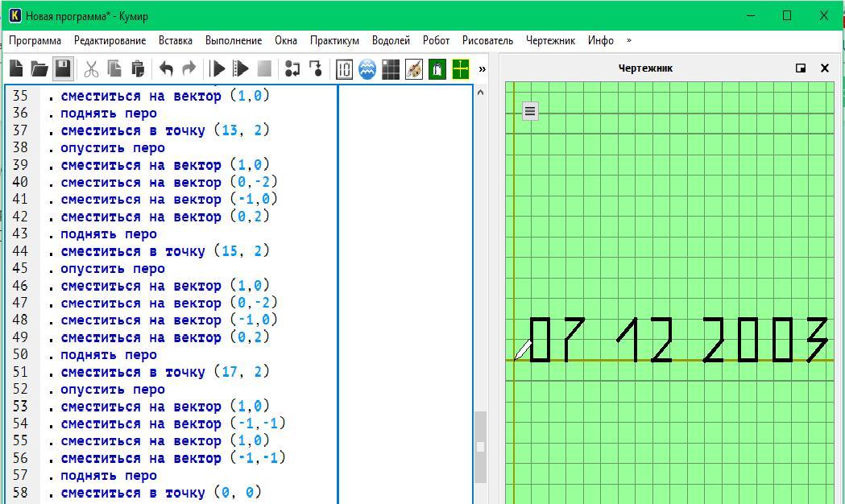Image resolution: width=845 pixels, height=504 pixels.
Task: Open the Робот menu
Action: tap(436, 40)
